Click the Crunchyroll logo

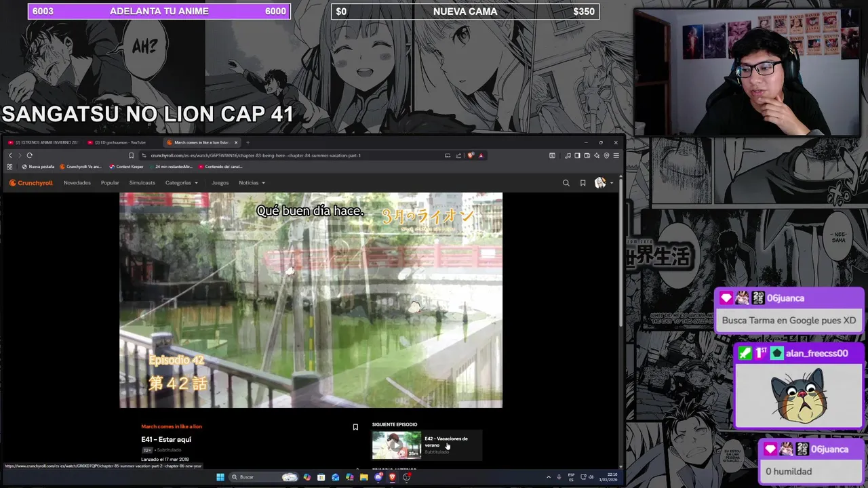31,183
